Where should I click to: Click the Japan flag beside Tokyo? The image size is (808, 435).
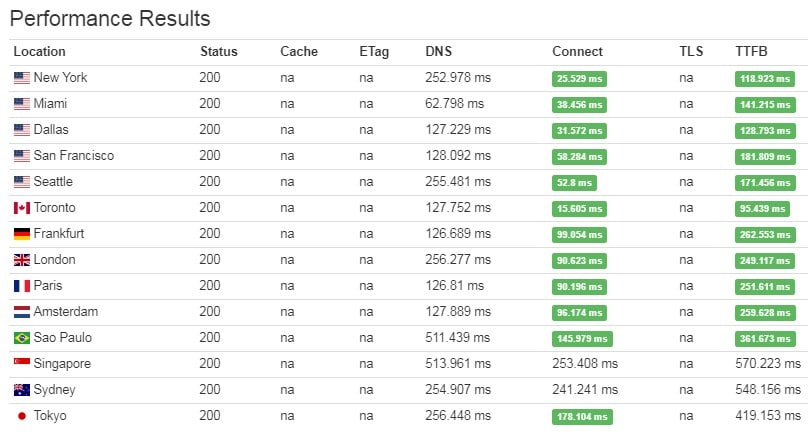pyautogui.click(x=22, y=415)
